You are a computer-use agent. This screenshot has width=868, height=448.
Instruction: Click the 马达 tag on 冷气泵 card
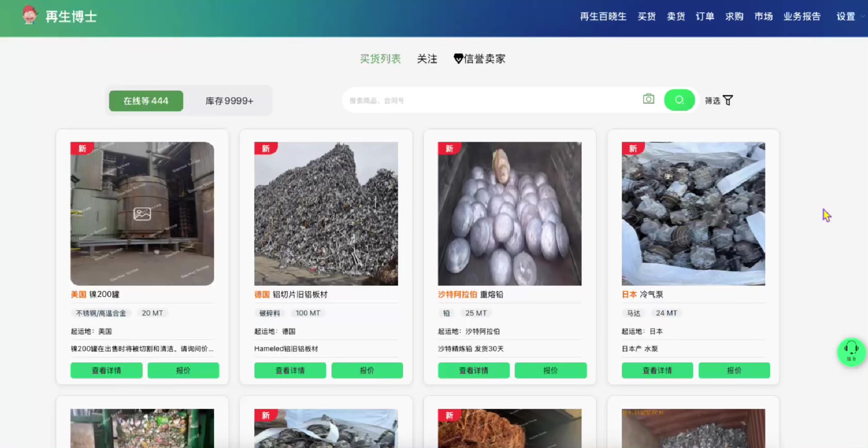(x=633, y=313)
